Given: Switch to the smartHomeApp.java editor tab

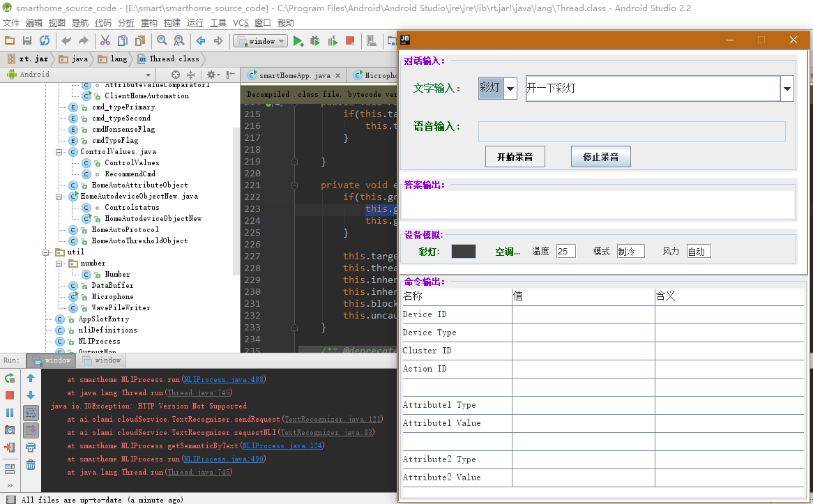Looking at the screenshot, I should pyautogui.click(x=294, y=75).
